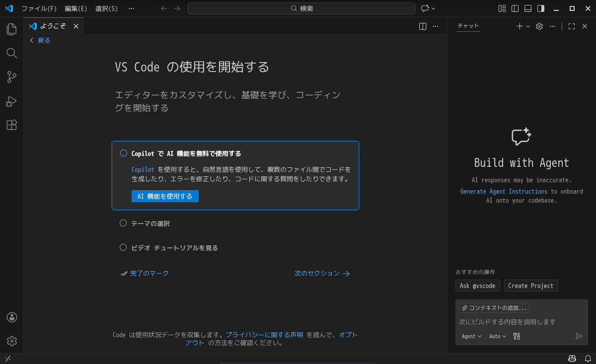596x364 pixels.
Task: Open the プライバシーに関する声明 link
Action: pyautogui.click(x=265, y=335)
